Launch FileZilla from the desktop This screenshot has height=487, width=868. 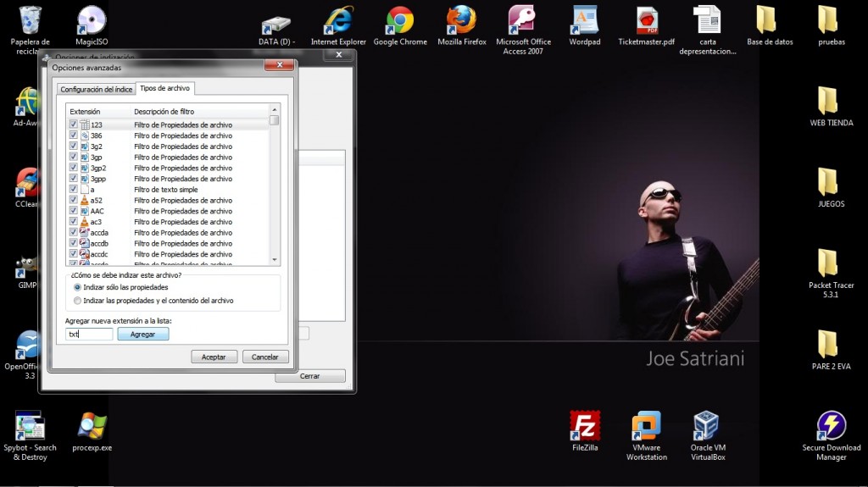coord(585,427)
